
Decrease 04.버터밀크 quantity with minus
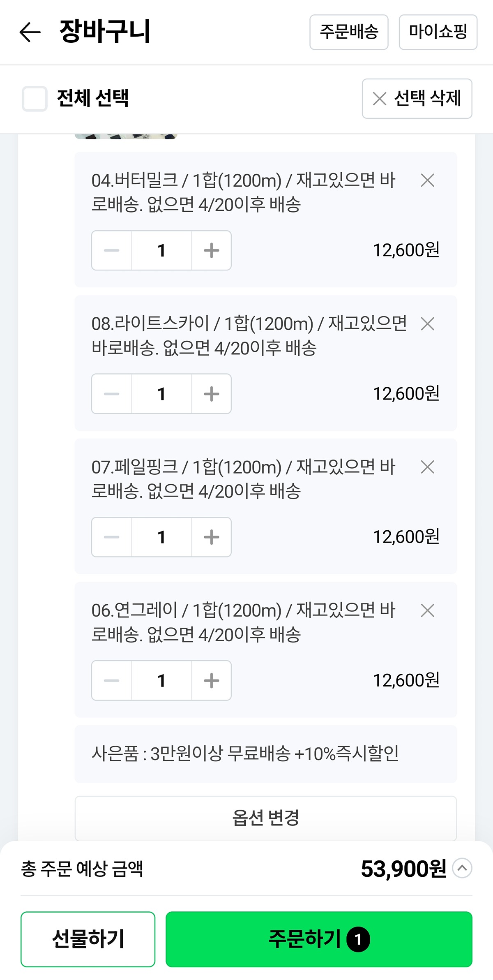pyautogui.click(x=112, y=250)
